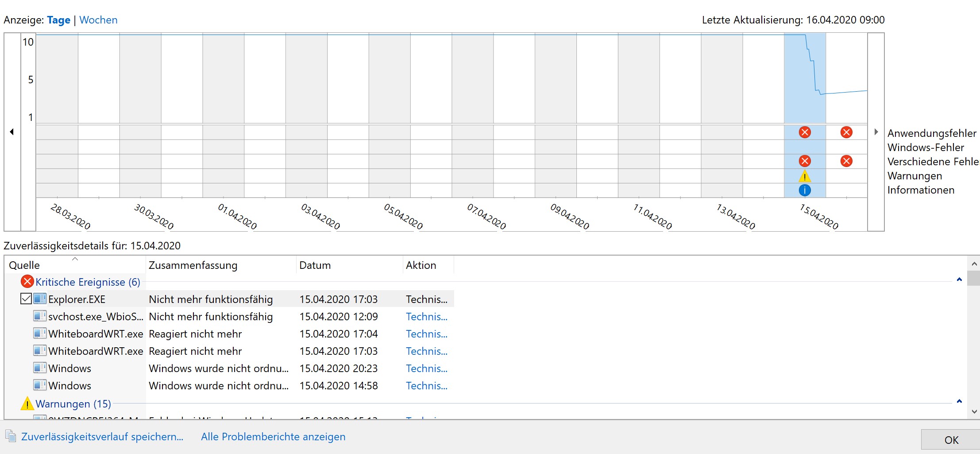The height and width of the screenshot is (454, 980).
Task: Click the Anwendungsfehler legend label
Action: pyautogui.click(x=932, y=133)
